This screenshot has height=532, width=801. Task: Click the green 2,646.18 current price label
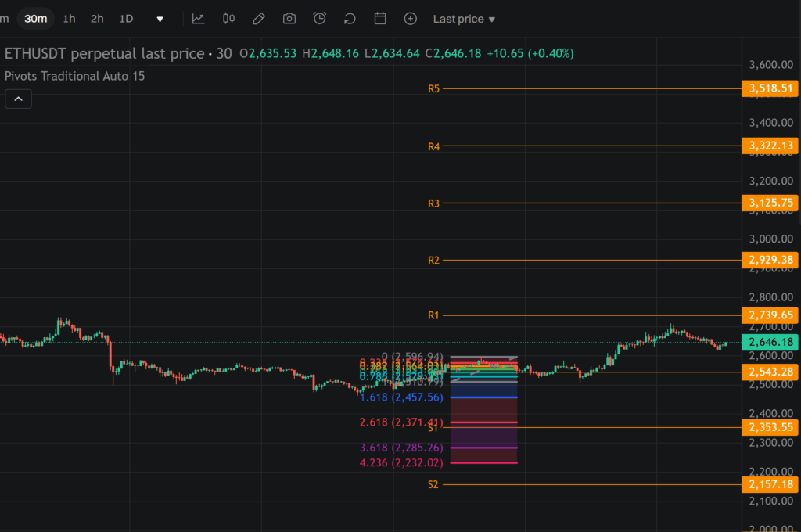(x=770, y=342)
